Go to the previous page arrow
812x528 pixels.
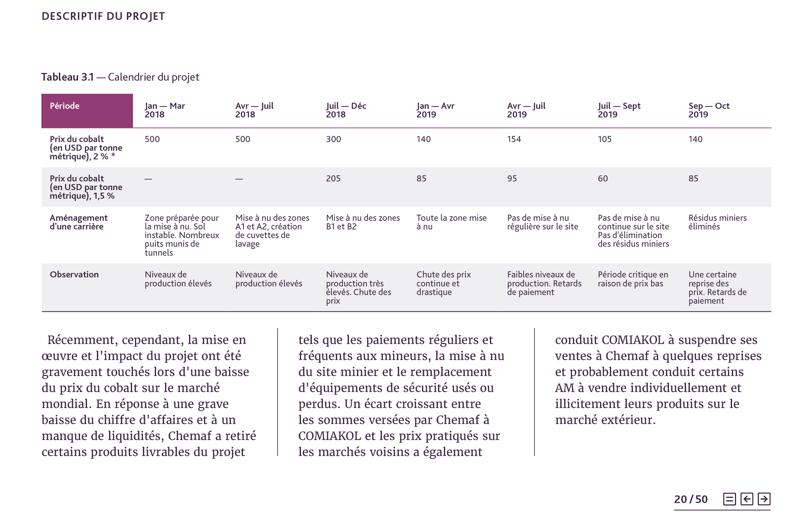(746, 499)
